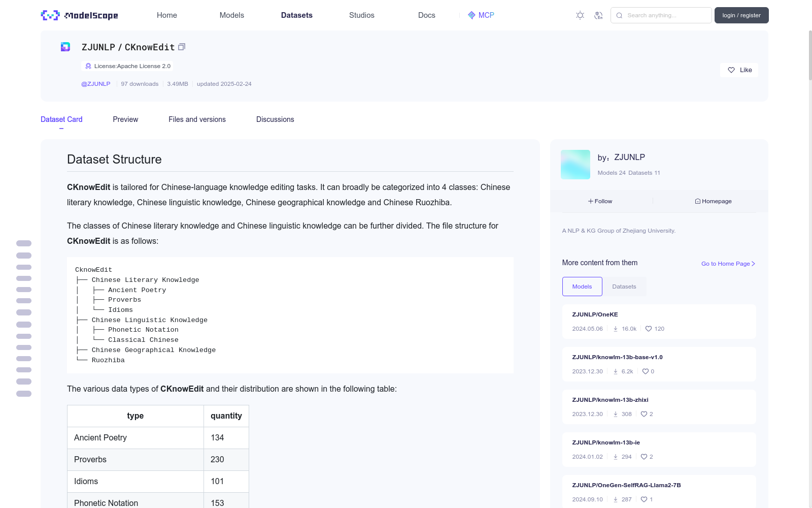Click the heart icon on the OneGen-SelfRAG-Llama2-7B card
The width and height of the screenshot is (812, 508).
pos(644,499)
